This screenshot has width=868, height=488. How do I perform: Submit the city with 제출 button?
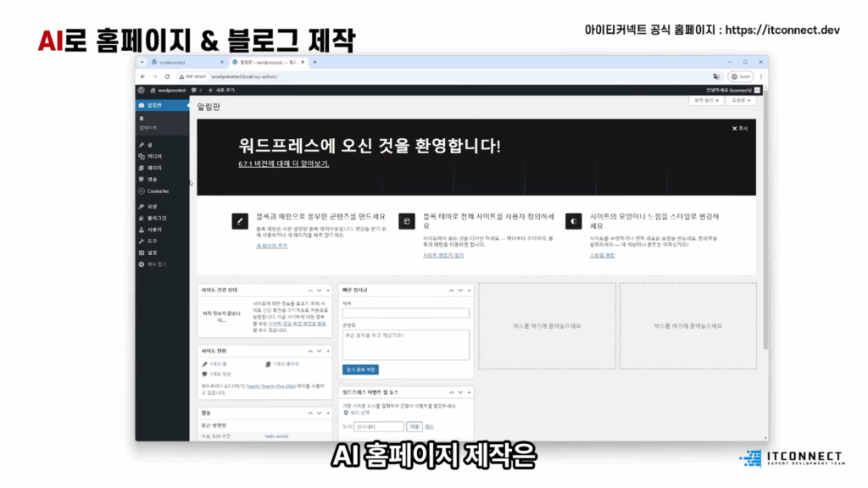[x=414, y=427]
